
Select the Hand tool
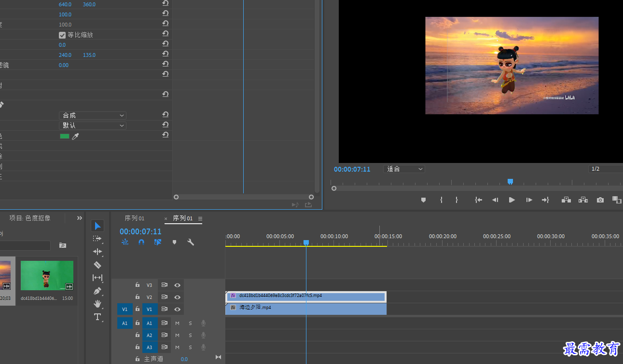pyautogui.click(x=97, y=304)
